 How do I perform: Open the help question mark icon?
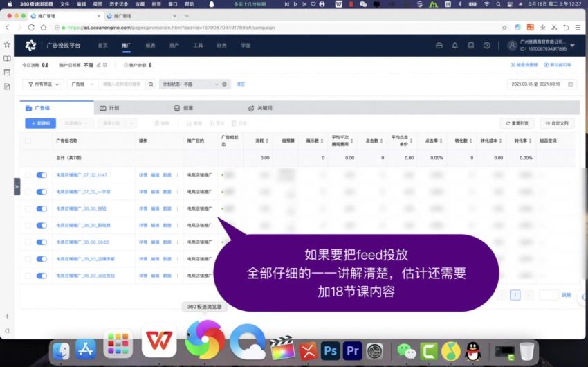click(x=487, y=46)
